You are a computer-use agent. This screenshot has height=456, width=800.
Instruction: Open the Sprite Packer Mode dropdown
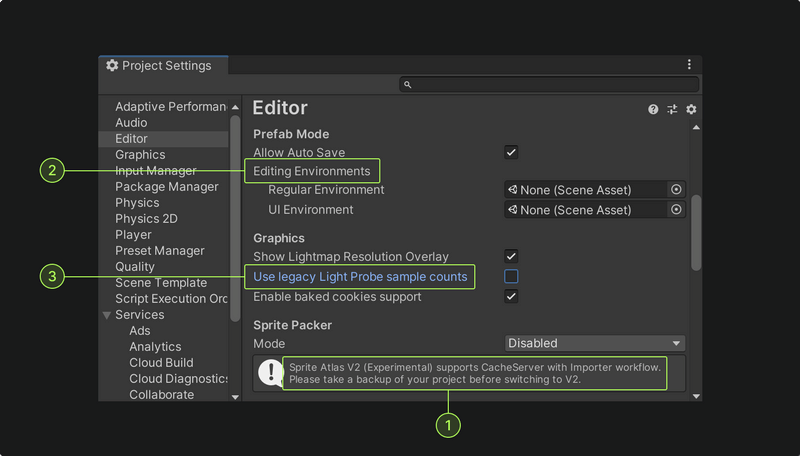[x=595, y=343]
